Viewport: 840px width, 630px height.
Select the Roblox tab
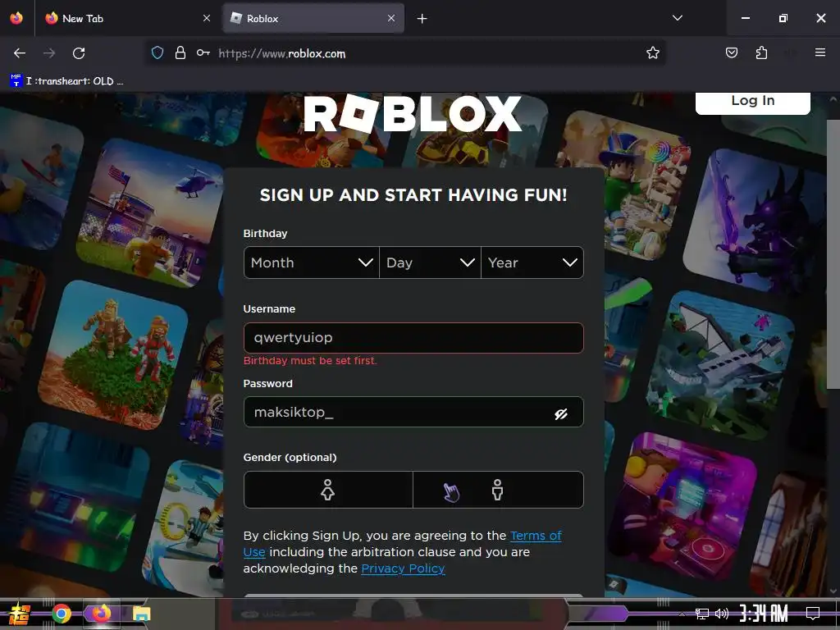coord(313,18)
